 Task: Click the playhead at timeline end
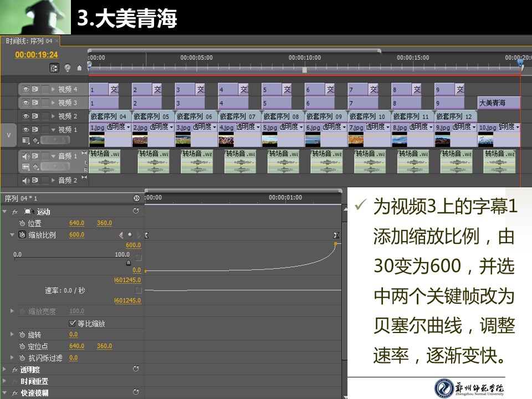point(520,63)
